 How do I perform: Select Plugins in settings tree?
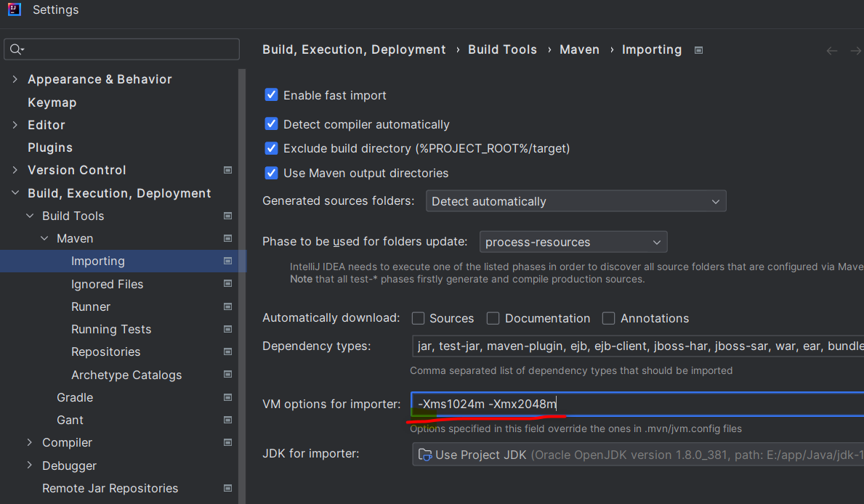click(50, 147)
